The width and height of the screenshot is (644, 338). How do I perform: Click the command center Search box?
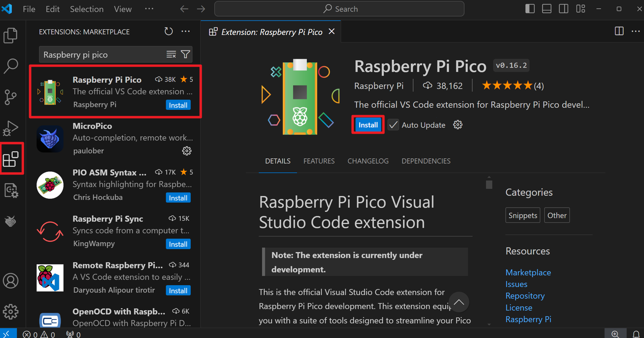(339, 9)
